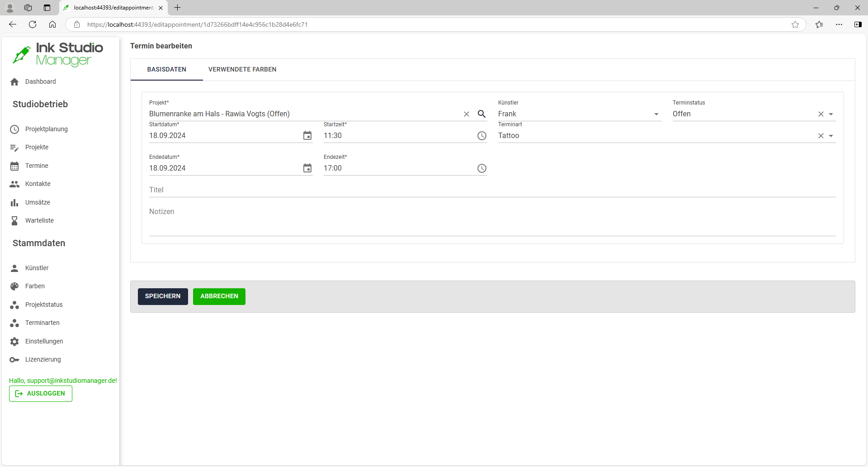The height and width of the screenshot is (467, 868).
Task: Switch to Basisdaten tab
Action: click(x=167, y=70)
